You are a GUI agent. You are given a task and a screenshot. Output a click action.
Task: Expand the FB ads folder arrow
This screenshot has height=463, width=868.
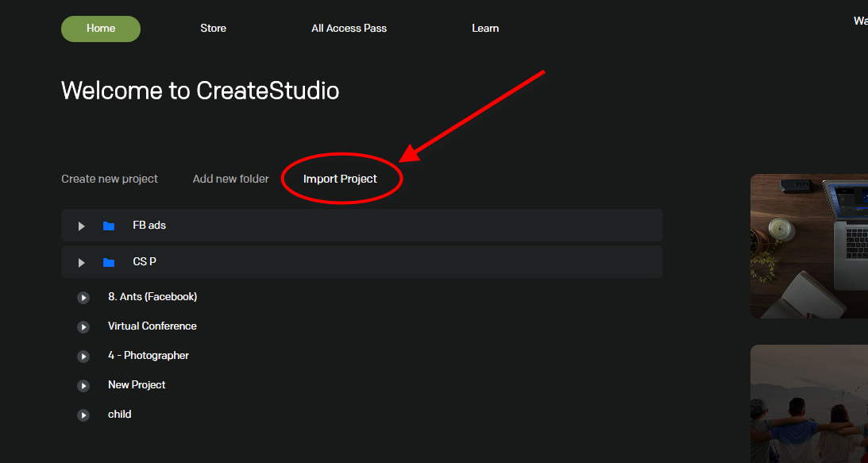tap(81, 226)
